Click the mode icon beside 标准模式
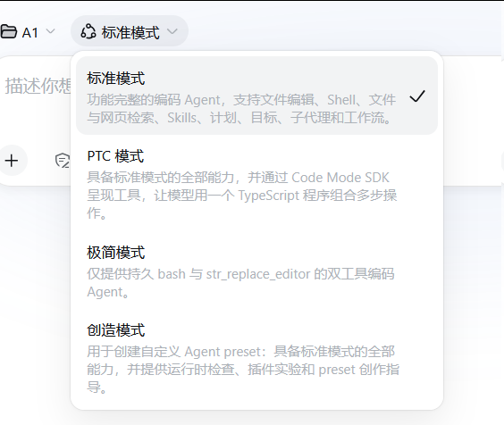This screenshot has width=504, height=425. pyautogui.click(x=88, y=32)
